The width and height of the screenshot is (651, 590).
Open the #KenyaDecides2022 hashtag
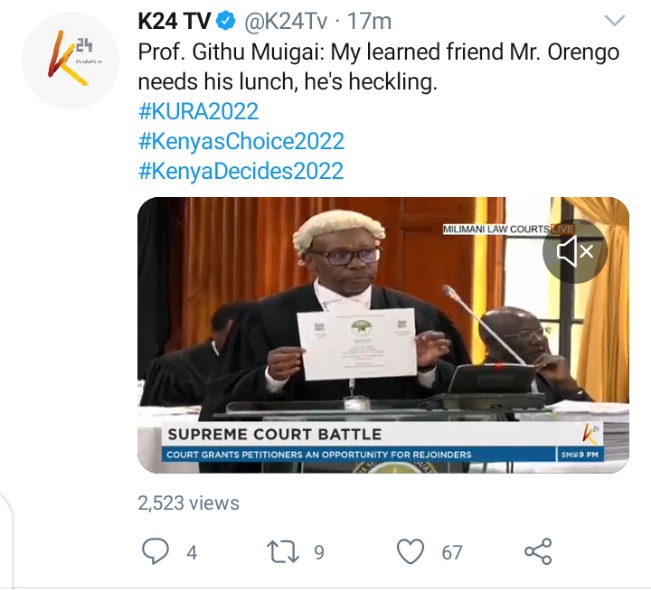[241, 171]
